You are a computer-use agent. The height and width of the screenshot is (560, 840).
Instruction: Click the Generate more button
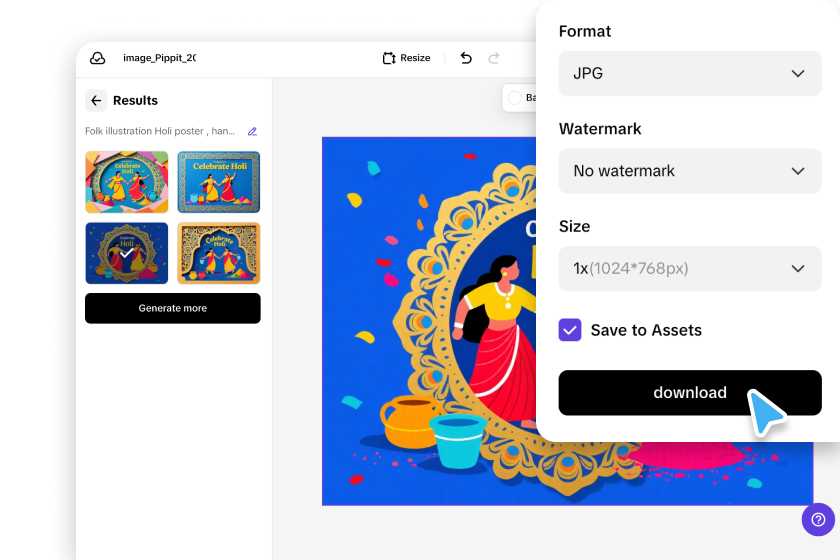[x=172, y=308]
